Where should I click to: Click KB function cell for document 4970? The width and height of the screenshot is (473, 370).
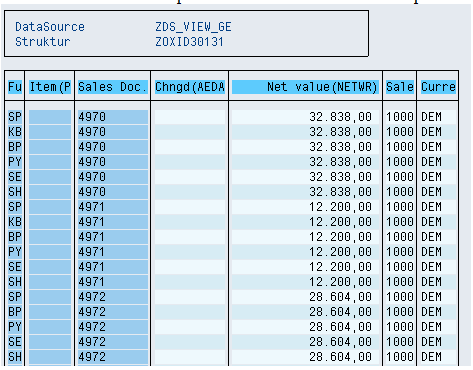(15, 132)
